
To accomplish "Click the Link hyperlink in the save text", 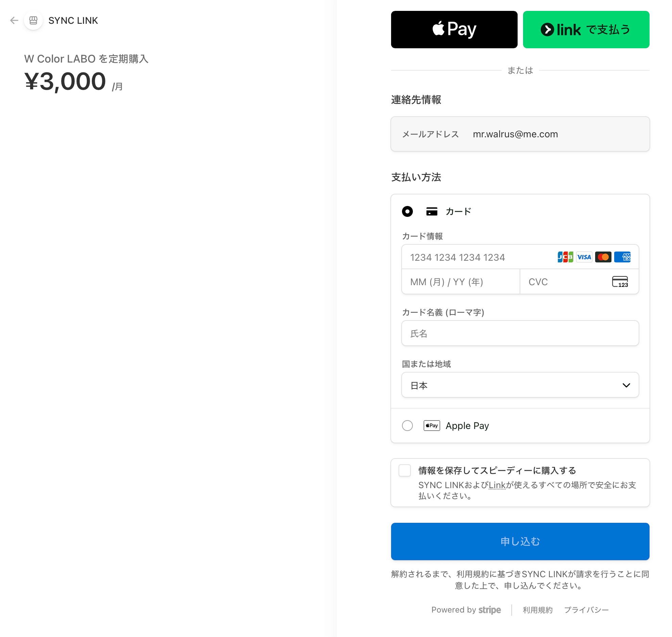I will (497, 485).
